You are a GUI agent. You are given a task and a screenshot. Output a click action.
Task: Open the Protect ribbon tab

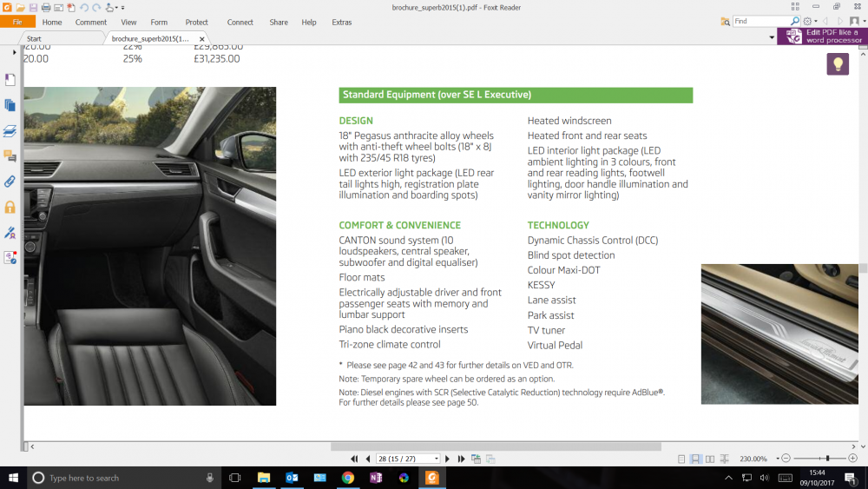(196, 23)
